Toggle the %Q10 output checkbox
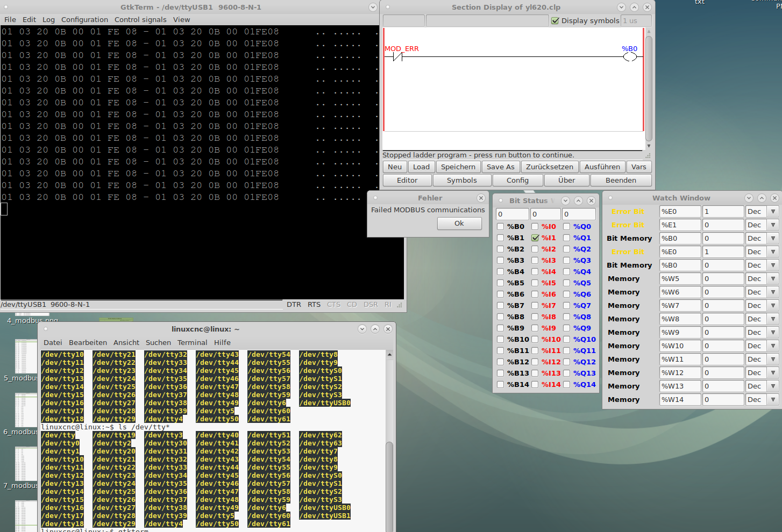Image resolution: width=782 pixels, height=532 pixels. [x=567, y=339]
